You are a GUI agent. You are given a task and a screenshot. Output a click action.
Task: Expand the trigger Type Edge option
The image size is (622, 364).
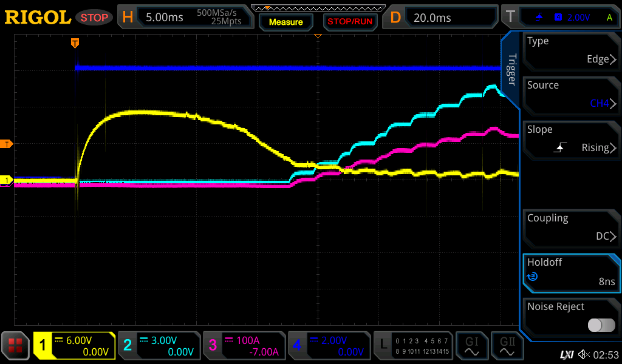571,51
